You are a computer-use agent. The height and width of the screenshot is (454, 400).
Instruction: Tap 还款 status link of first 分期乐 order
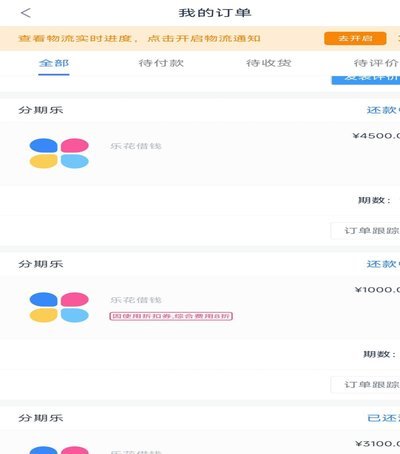point(383,110)
